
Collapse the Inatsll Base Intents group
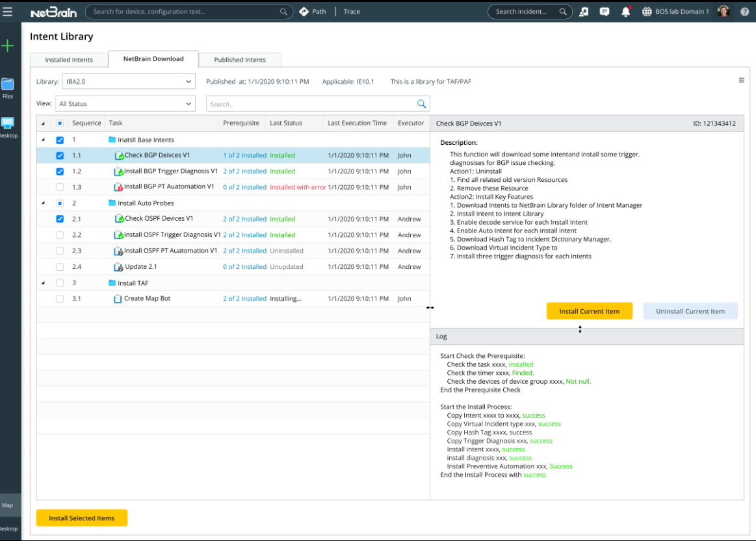tap(44, 140)
